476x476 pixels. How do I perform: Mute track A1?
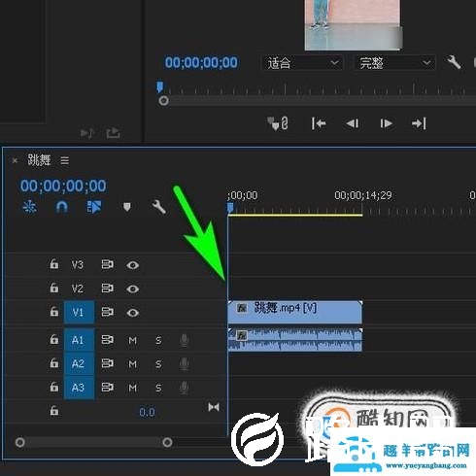[x=133, y=341]
